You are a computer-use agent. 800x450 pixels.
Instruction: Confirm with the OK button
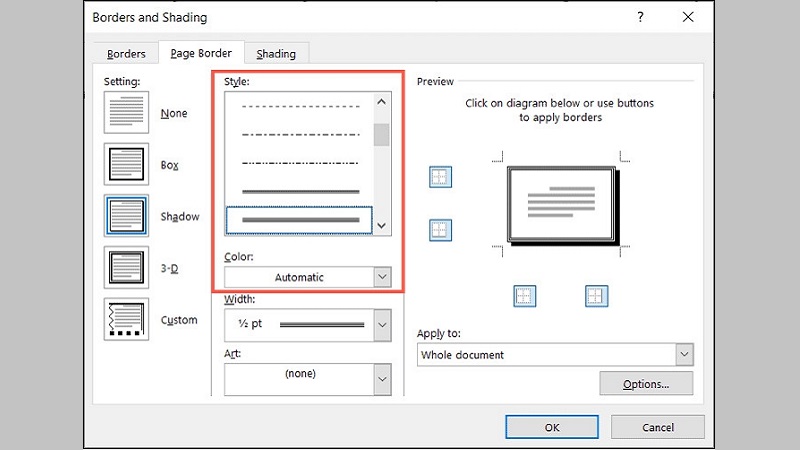coord(552,427)
